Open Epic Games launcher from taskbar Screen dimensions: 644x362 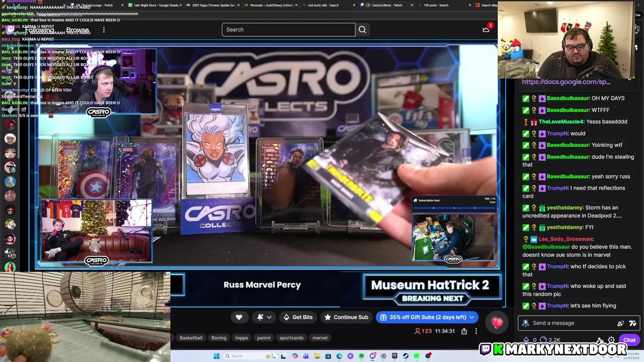click(x=394, y=356)
